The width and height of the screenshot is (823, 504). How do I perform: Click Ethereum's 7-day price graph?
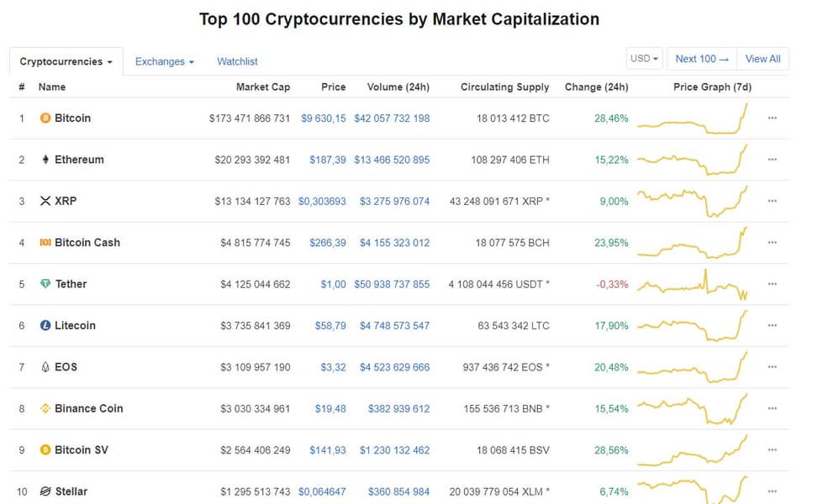[x=693, y=160]
